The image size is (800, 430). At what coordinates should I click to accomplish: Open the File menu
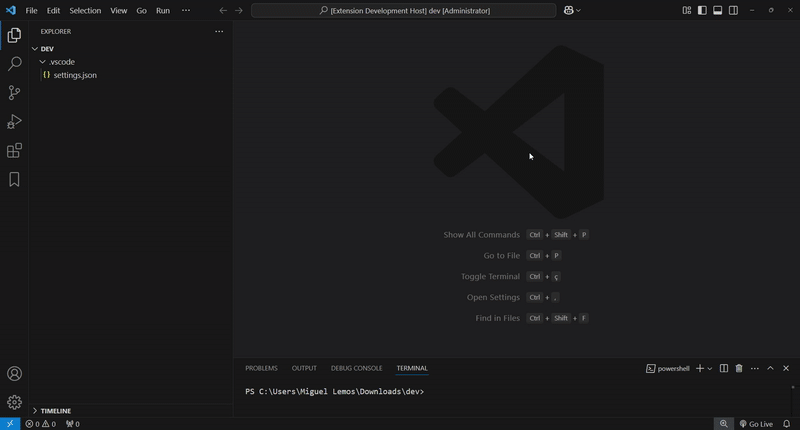(31, 10)
